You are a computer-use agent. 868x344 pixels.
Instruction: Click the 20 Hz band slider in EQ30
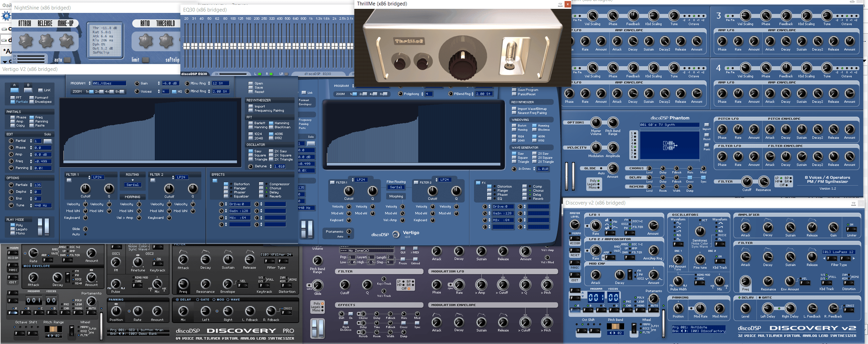[186, 45]
